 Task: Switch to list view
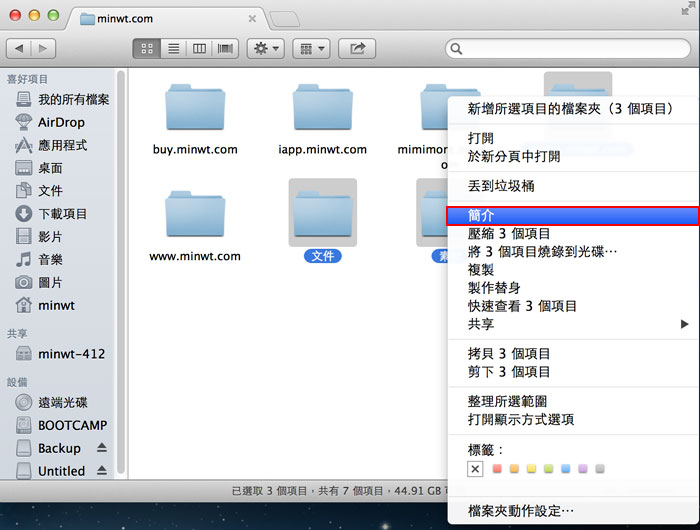click(x=173, y=48)
